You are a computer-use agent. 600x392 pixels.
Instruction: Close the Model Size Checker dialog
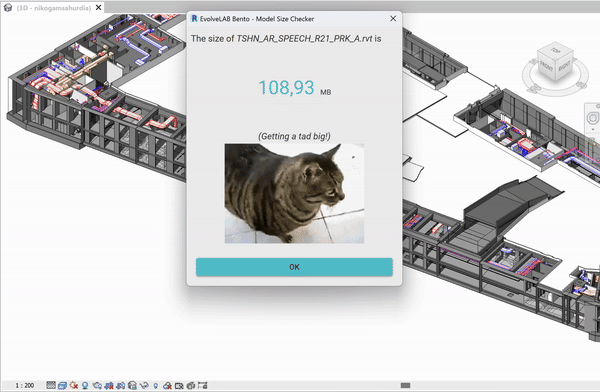click(393, 18)
